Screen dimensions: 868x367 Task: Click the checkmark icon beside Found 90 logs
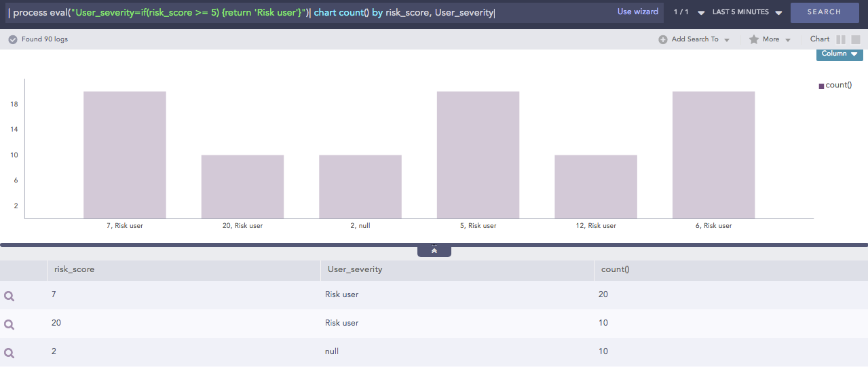click(x=13, y=39)
